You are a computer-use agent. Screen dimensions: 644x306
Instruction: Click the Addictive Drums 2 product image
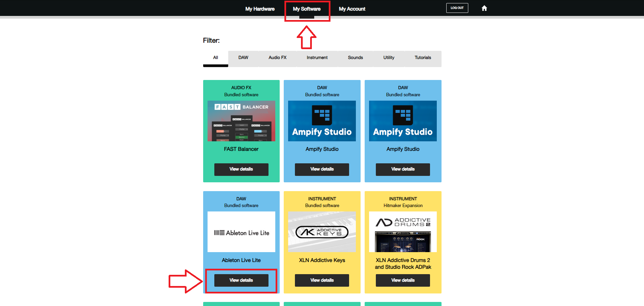pos(403,232)
